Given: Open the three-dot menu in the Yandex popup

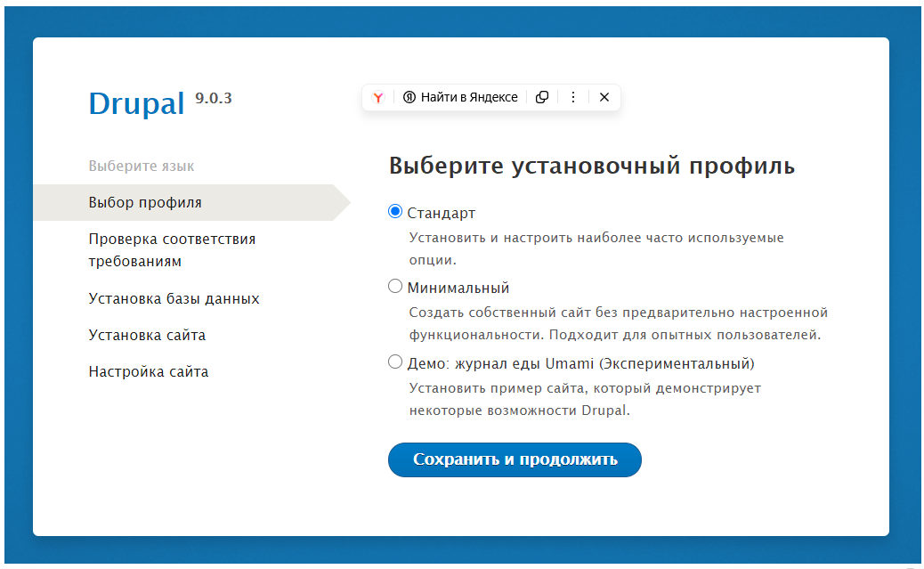Looking at the screenshot, I should [x=572, y=97].
